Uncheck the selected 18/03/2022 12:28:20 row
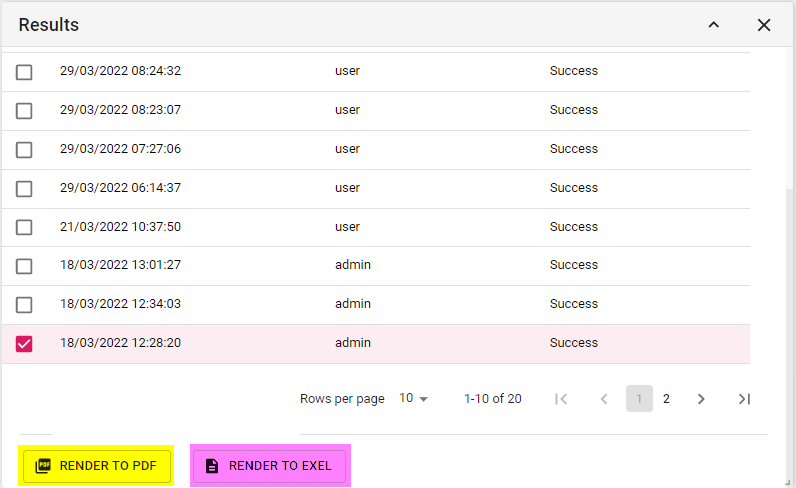Viewport: 796px width, 488px height. point(24,344)
